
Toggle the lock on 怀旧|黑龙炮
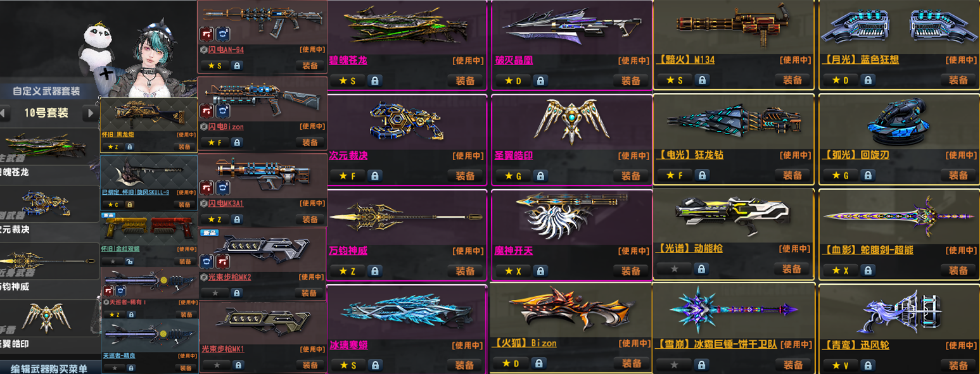pyautogui.click(x=130, y=147)
